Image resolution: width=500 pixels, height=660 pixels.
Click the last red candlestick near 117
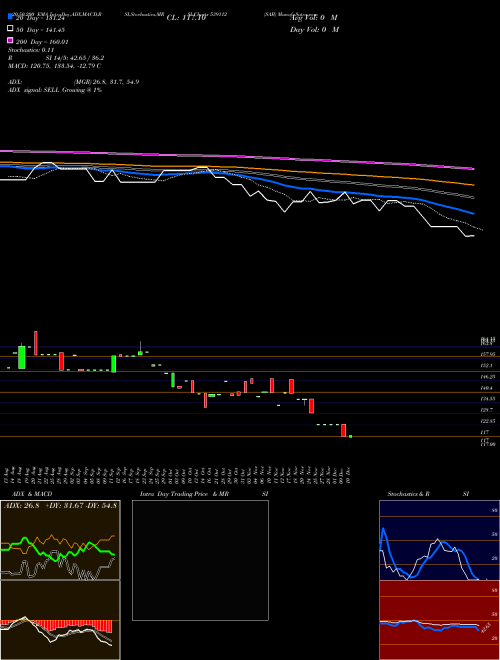pos(343,430)
